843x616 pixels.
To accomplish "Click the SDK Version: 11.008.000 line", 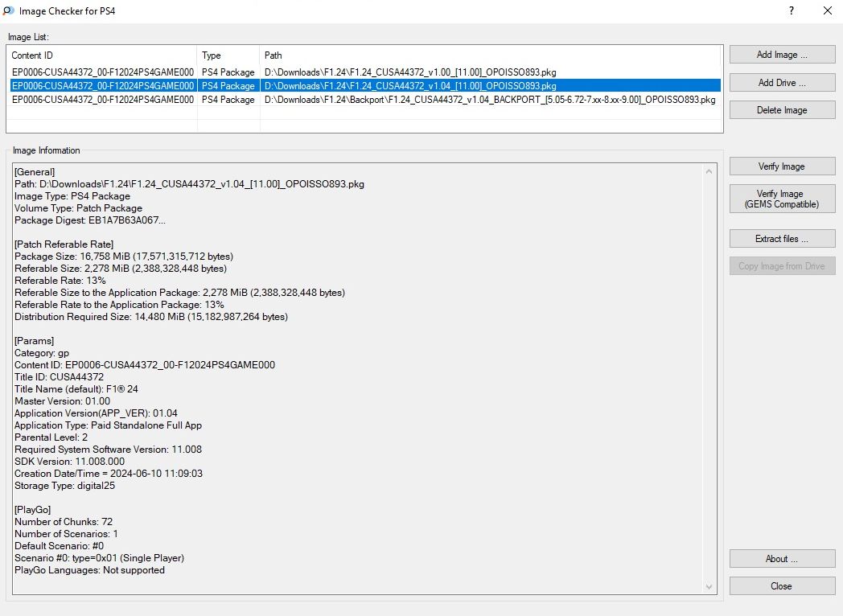I will (69, 462).
